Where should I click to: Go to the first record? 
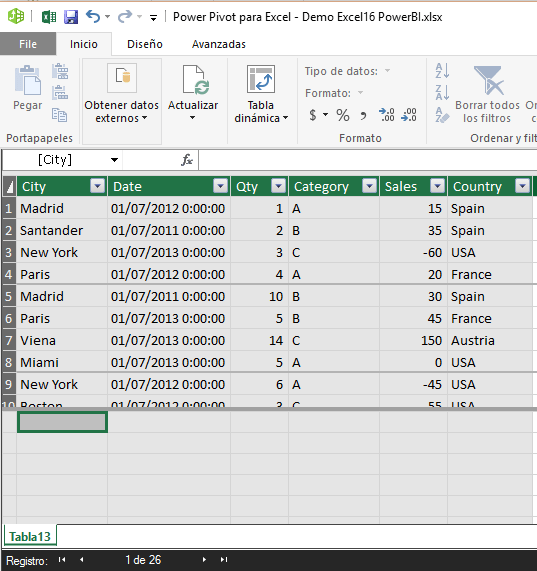point(62,560)
